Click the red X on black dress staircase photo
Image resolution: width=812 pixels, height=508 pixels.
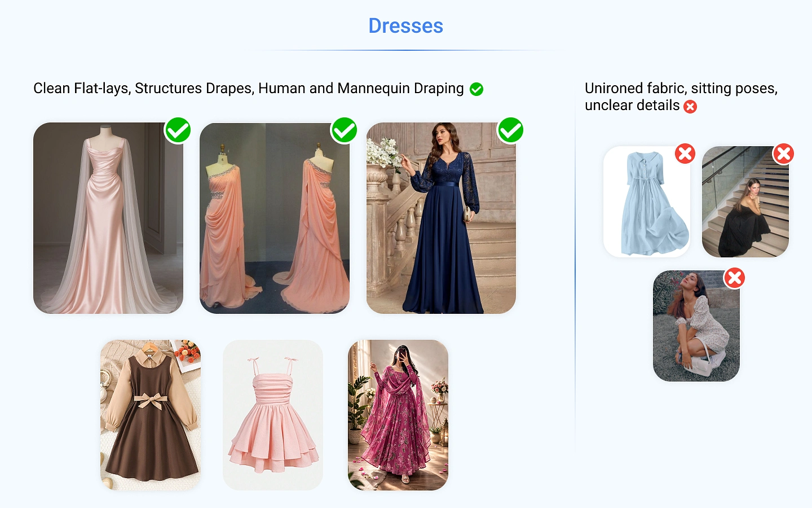784,154
